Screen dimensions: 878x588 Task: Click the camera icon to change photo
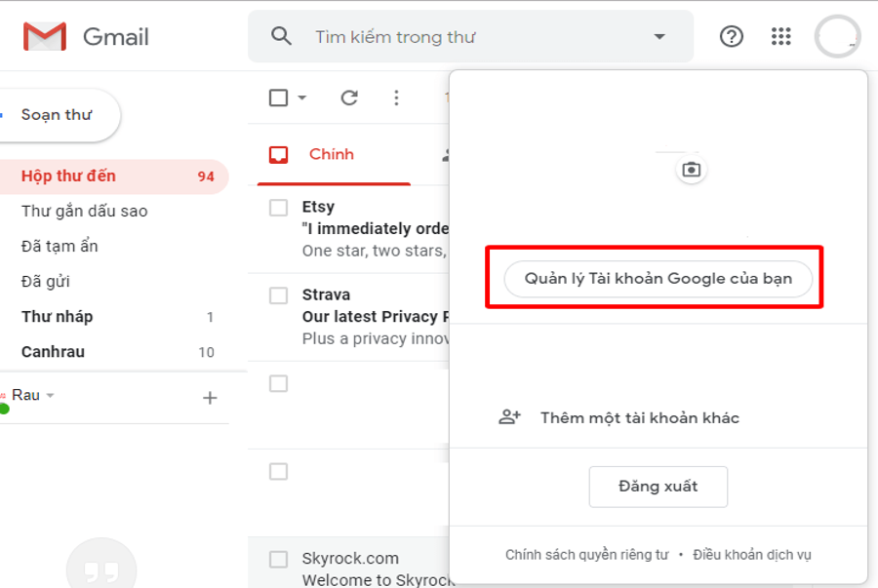691,170
